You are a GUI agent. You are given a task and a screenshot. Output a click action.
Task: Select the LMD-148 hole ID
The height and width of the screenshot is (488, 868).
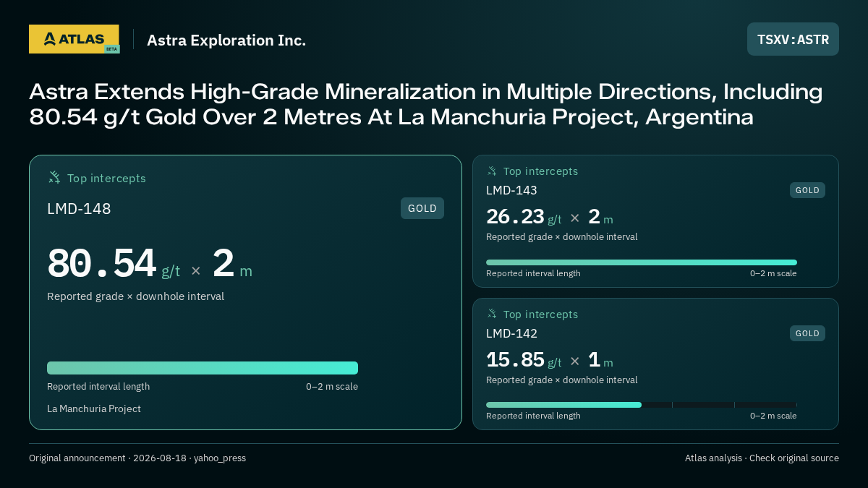(x=79, y=209)
